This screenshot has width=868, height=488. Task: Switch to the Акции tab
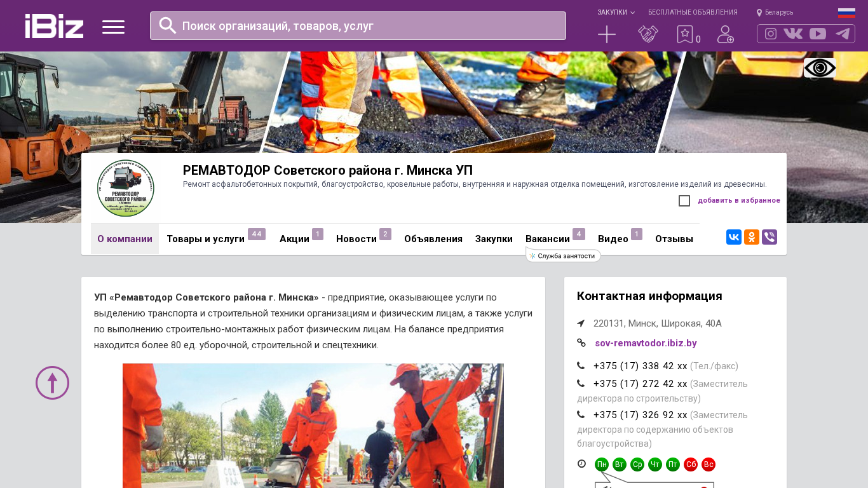coord(301,239)
